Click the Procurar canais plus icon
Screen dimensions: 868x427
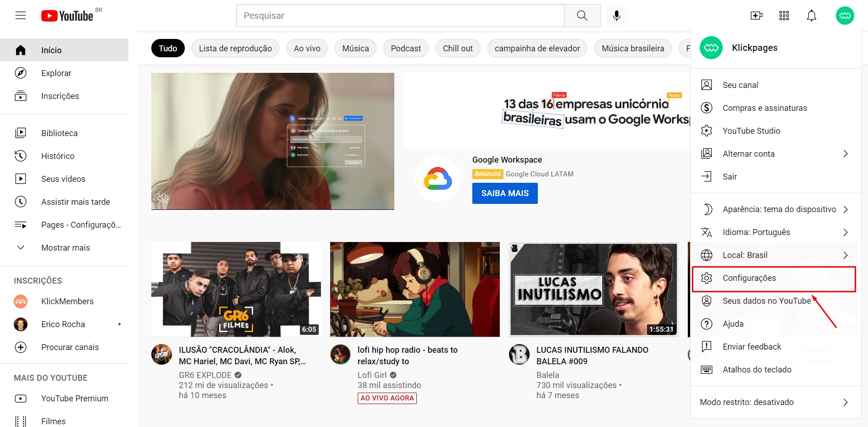[21, 347]
